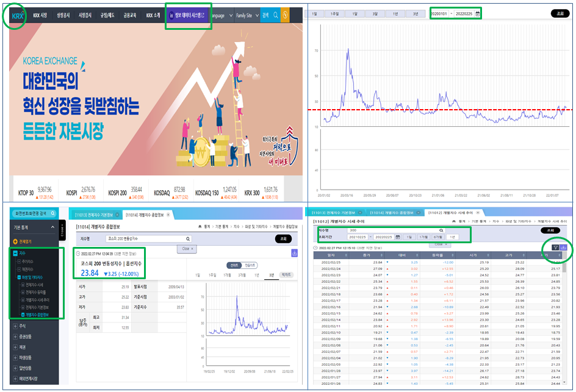Select the 6개월 period on the 11012 page
Image resolution: width=576 pixels, height=392 pixels.
pyautogui.click(x=437, y=237)
